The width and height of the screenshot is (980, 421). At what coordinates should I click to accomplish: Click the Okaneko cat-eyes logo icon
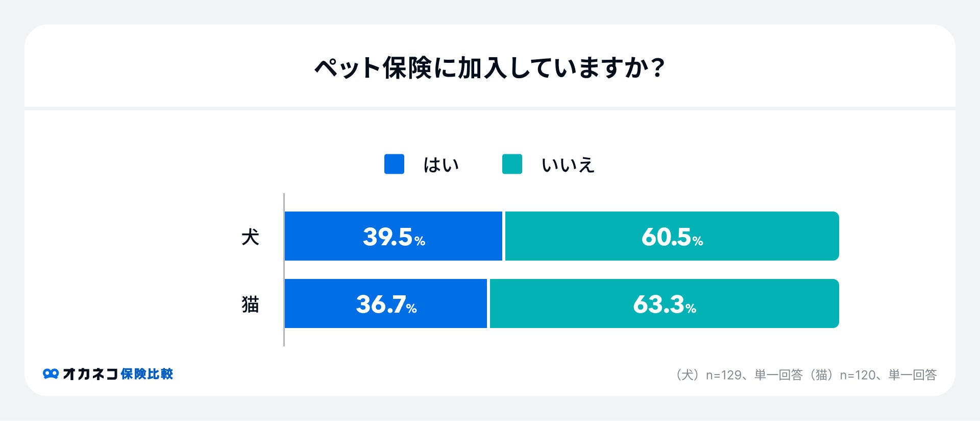(x=51, y=374)
